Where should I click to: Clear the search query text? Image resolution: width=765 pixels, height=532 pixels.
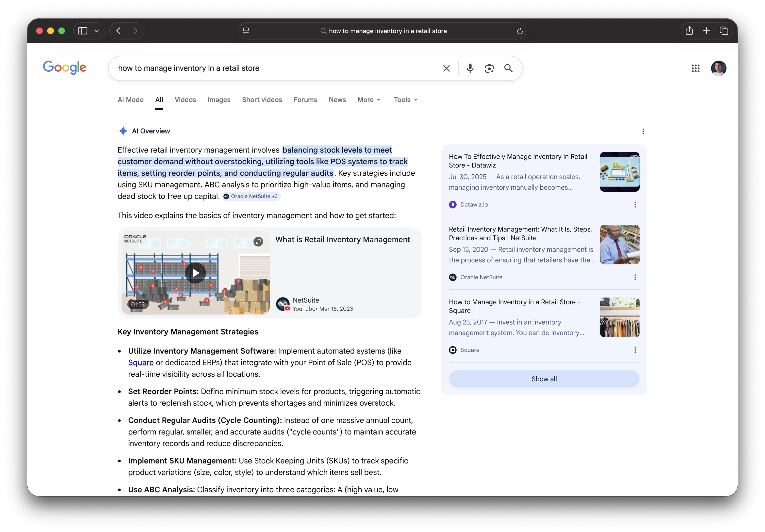pyautogui.click(x=446, y=68)
